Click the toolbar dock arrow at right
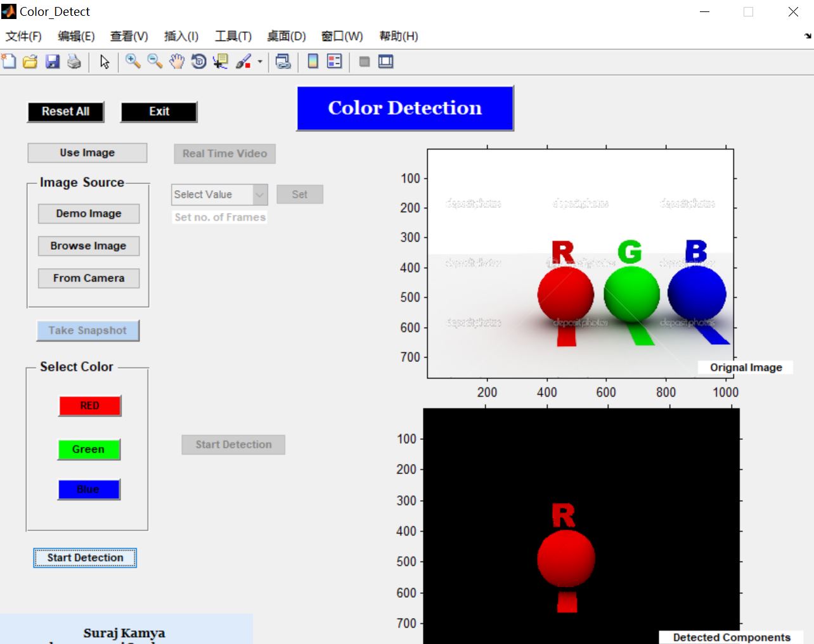Screen dimensions: 814x644 [807, 36]
